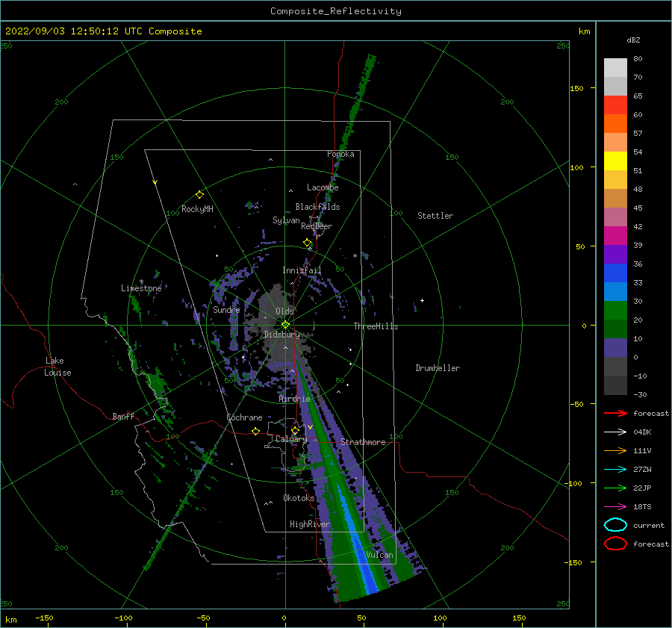
Task: Select the Lake Louise label
Action: click(57, 367)
